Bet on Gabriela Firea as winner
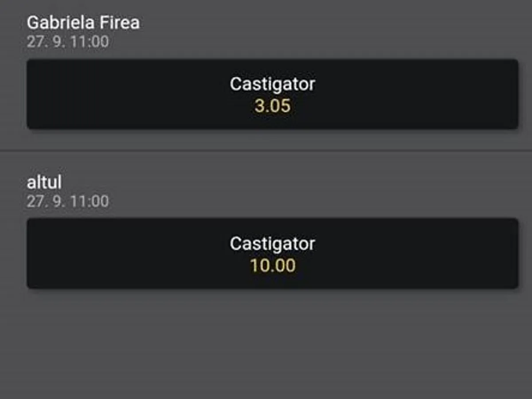The height and width of the screenshot is (399, 532). (x=272, y=94)
